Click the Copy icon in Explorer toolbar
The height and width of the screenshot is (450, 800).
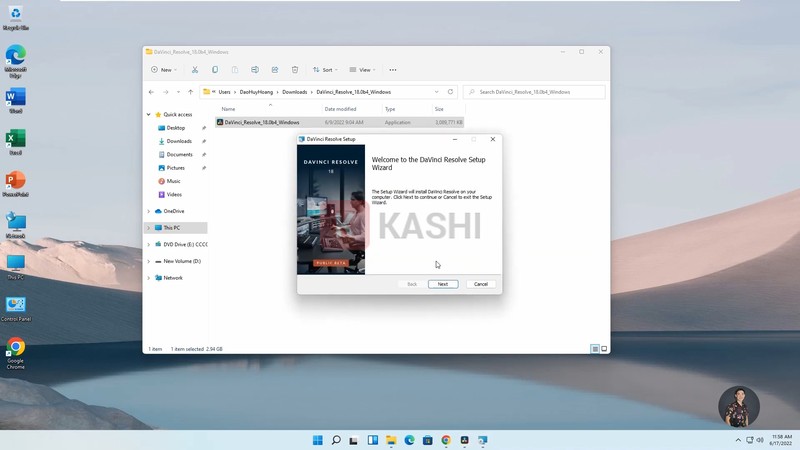point(215,70)
